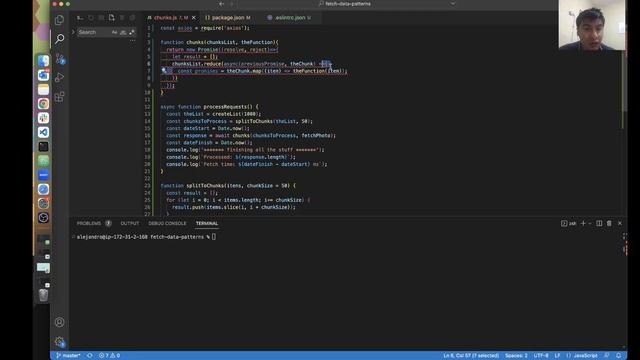Click the Clear Search Results icon
This screenshot has height=360, width=640.
coord(101,18)
